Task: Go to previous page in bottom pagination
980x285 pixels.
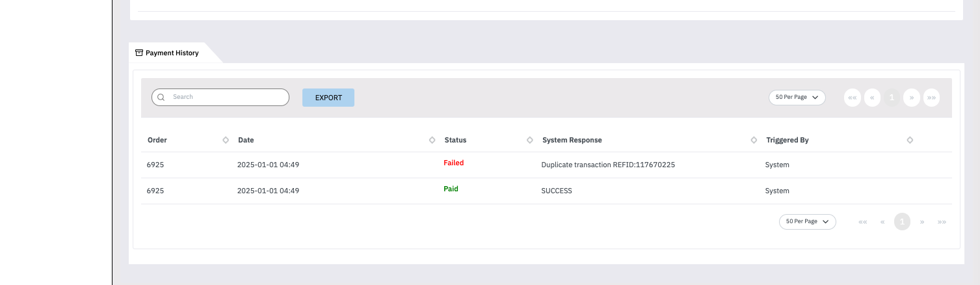Action: point(882,222)
